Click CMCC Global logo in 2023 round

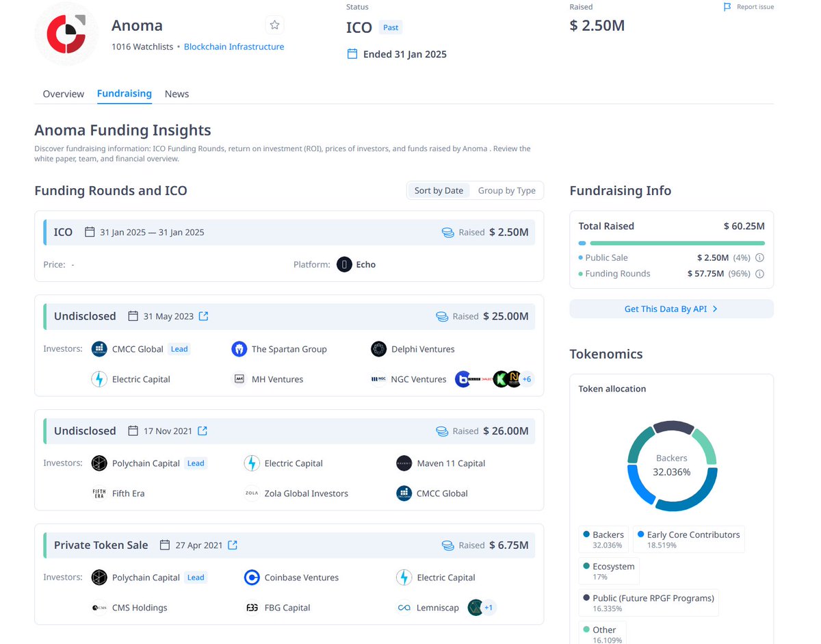[99, 349]
